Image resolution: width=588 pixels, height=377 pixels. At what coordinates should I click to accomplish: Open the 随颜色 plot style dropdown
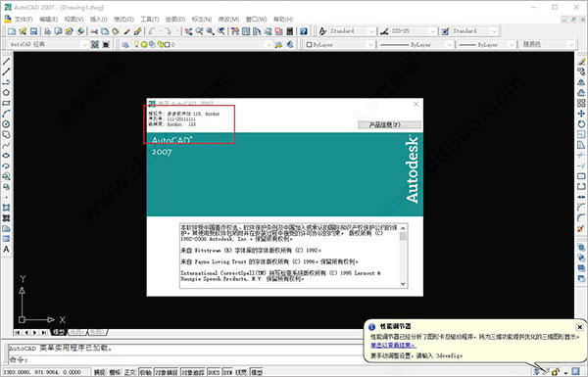571,45
